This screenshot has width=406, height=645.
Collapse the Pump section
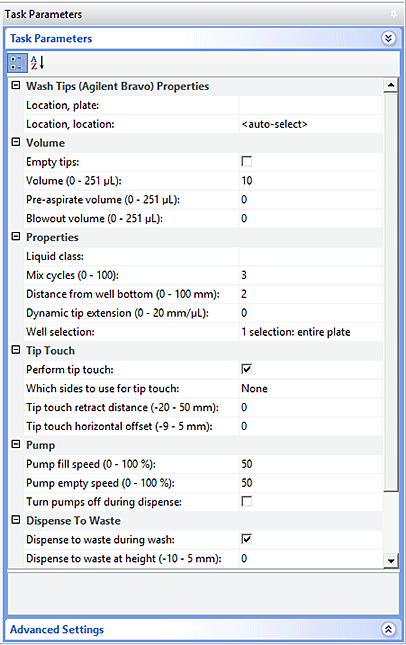pyautogui.click(x=16, y=444)
